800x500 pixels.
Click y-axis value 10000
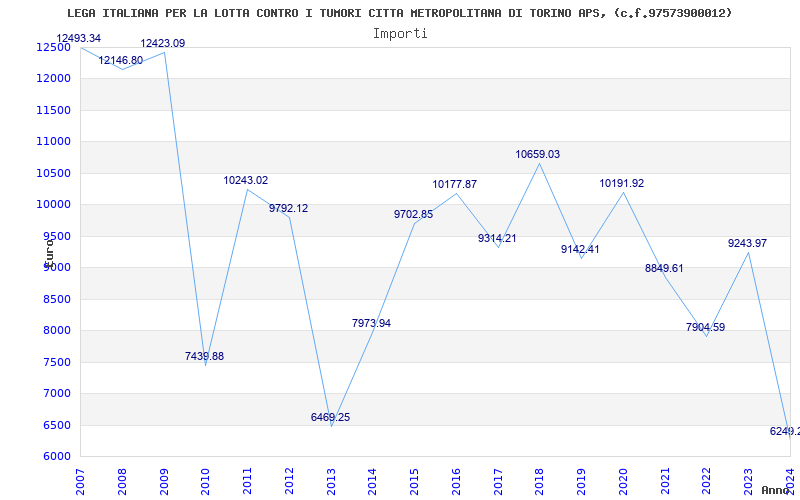[53, 205]
